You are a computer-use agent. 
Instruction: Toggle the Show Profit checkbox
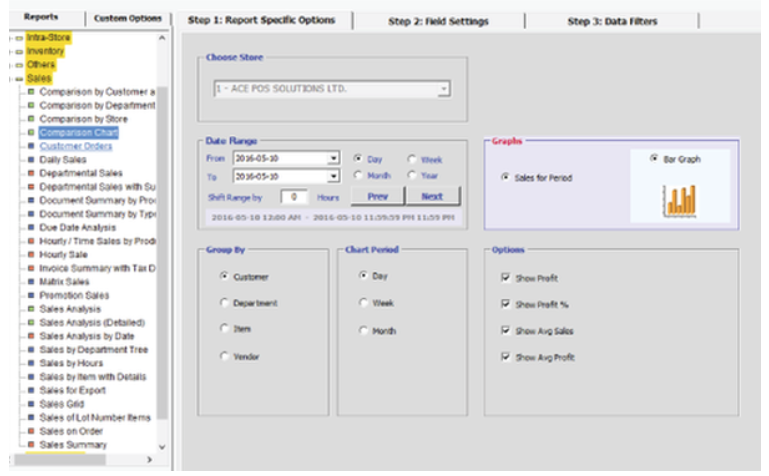(506, 278)
